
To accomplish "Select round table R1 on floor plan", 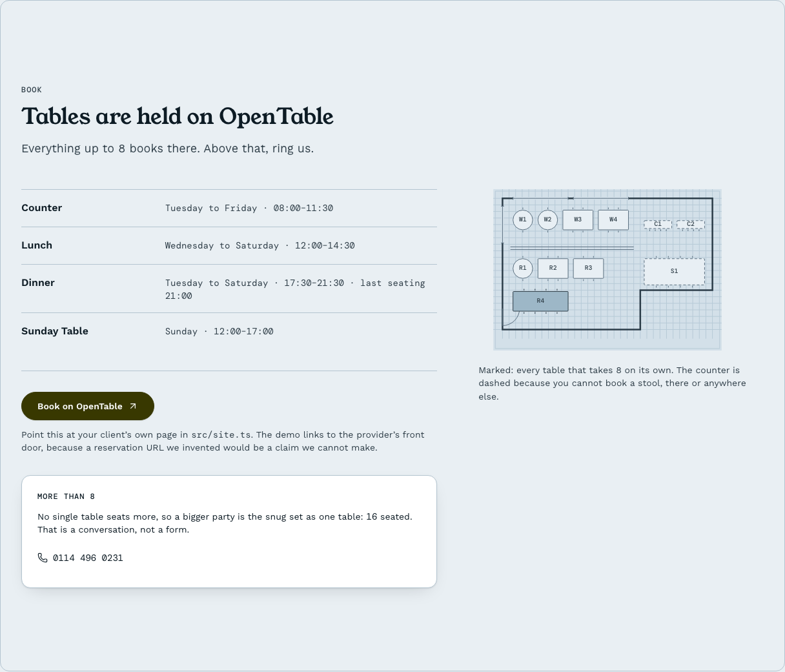I will 523,268.
